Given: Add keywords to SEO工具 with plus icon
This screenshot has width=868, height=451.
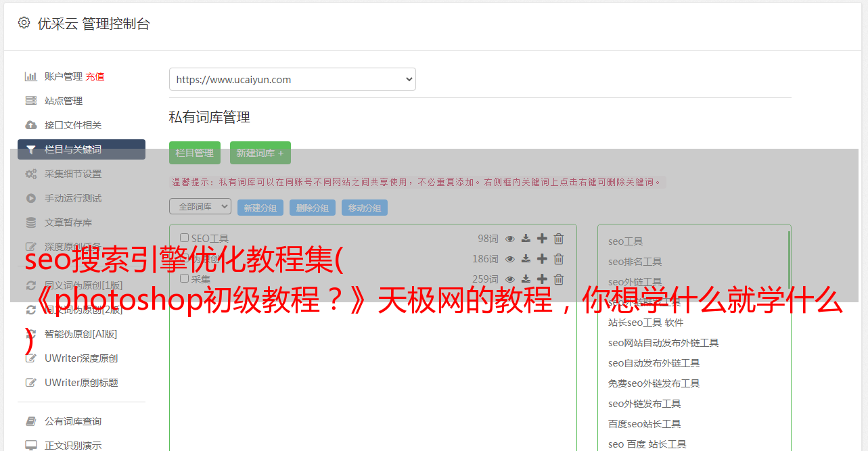Looking at the screenshot, I should pyautogui.click(x=542, y=239).
